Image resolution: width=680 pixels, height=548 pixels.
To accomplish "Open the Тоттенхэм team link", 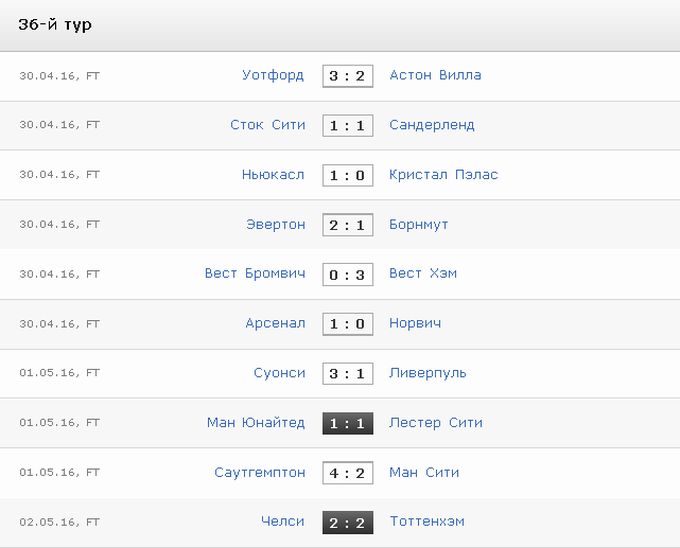I will (x=427, y=521).
